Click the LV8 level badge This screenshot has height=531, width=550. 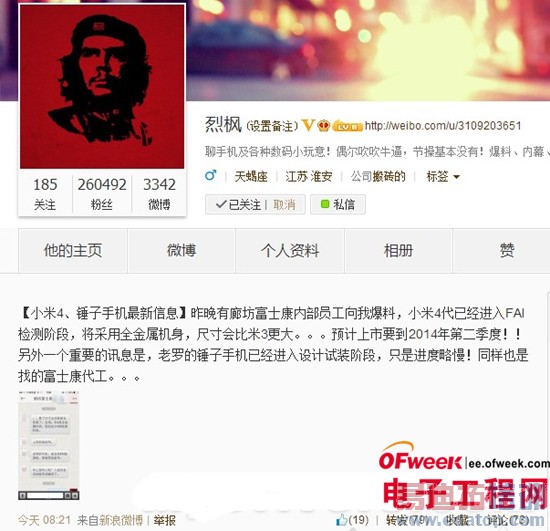[x=347, y=126]
